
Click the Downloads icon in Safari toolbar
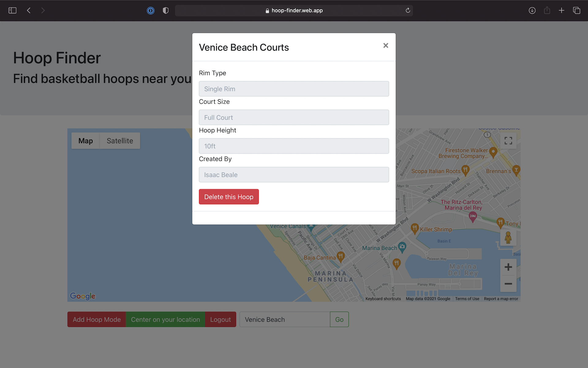(532, 10)
